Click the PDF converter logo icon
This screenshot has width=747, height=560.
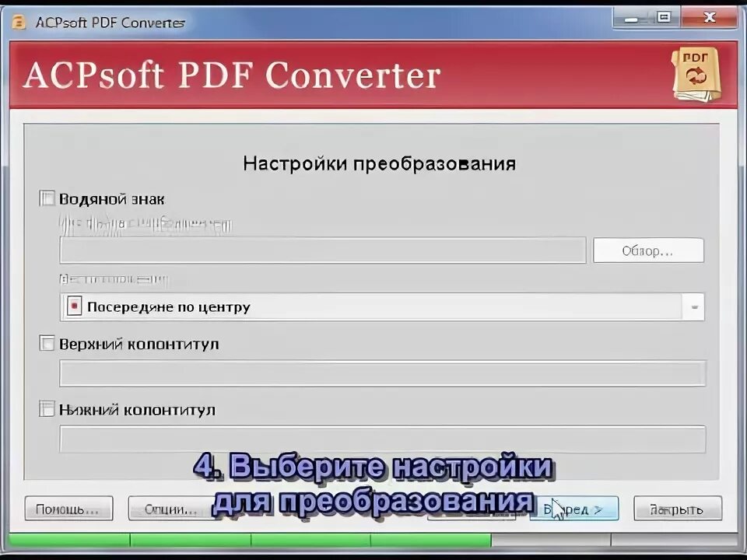(696, 75)
